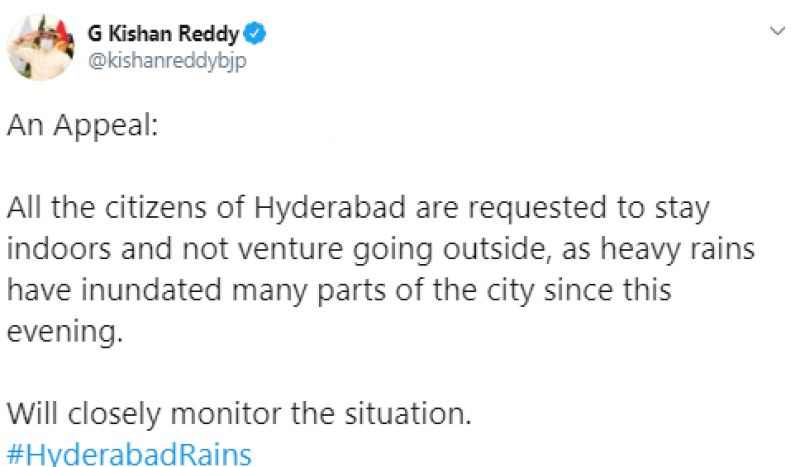800x467 pixels.
Task: Expand the tweet options chevron
Action: pos(777,32)
